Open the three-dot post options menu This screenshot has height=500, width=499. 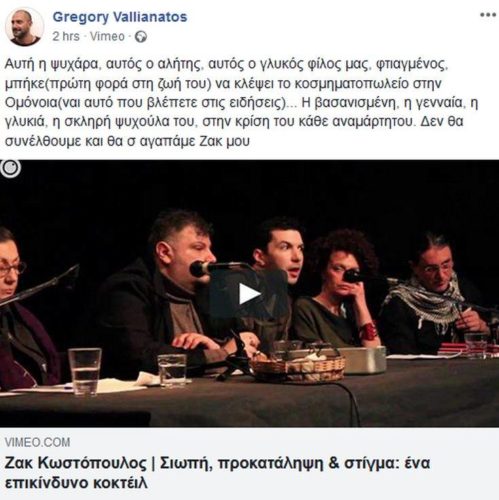(x=488, y=15)
